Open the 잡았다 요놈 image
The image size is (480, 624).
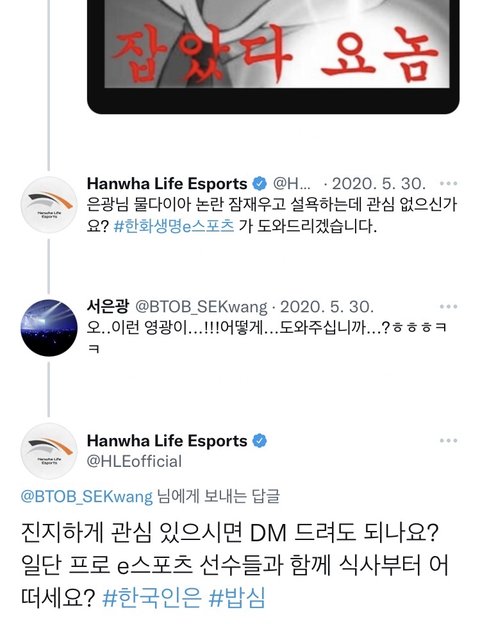tap(273, 57)
